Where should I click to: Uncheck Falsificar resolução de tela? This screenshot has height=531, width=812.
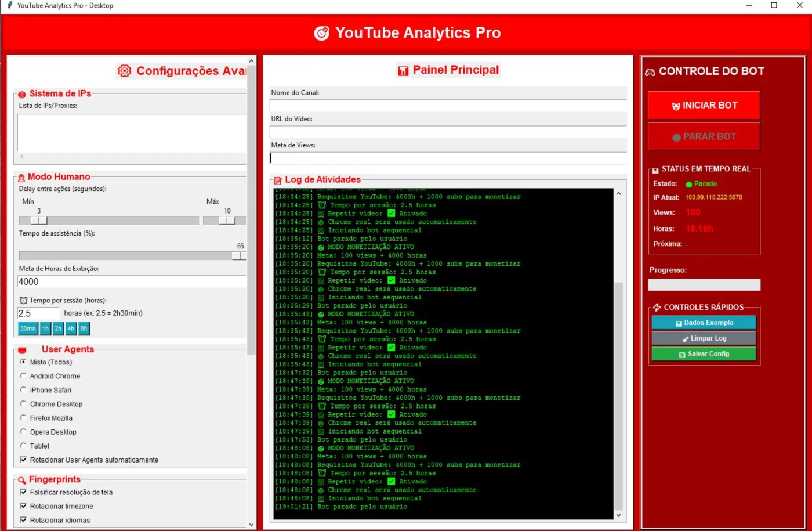(23, 492)
